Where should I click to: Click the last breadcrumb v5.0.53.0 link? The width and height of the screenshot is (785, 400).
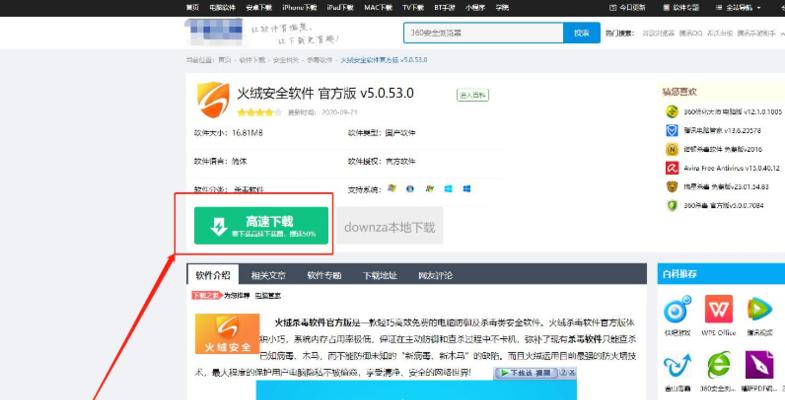click(384, 60)
